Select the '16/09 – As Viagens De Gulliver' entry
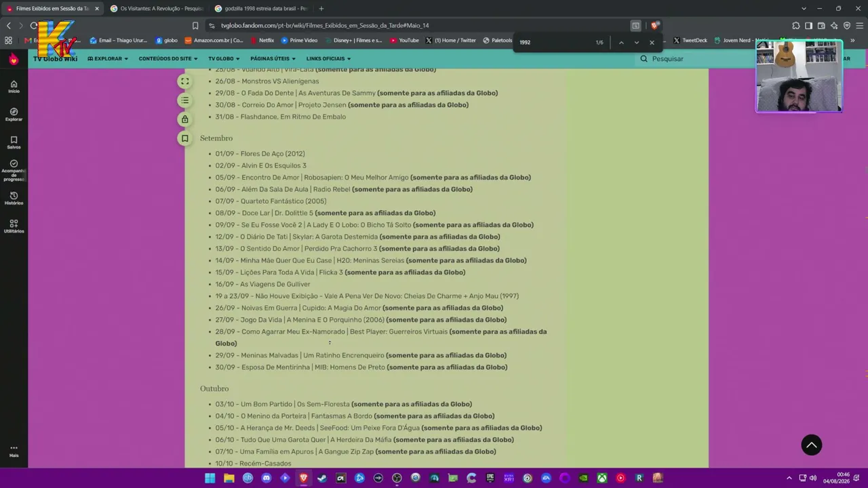This screenshot has height=488, width=868. 262,284
